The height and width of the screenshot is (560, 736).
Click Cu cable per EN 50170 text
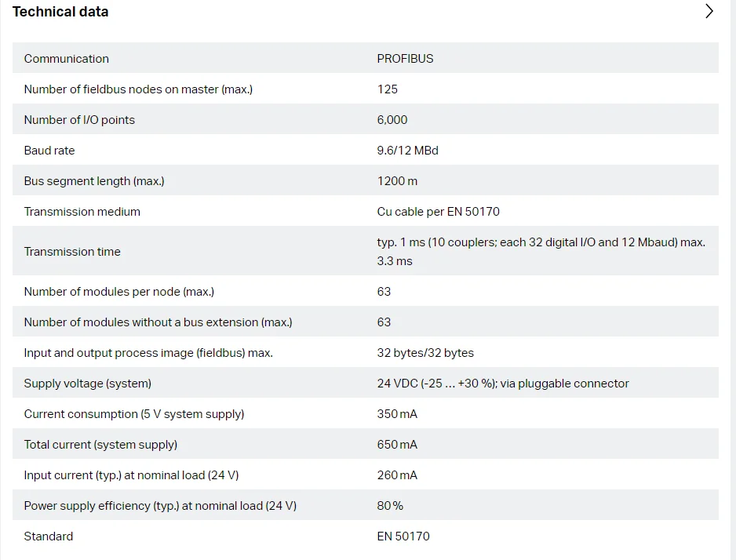(x=438, y=212)
